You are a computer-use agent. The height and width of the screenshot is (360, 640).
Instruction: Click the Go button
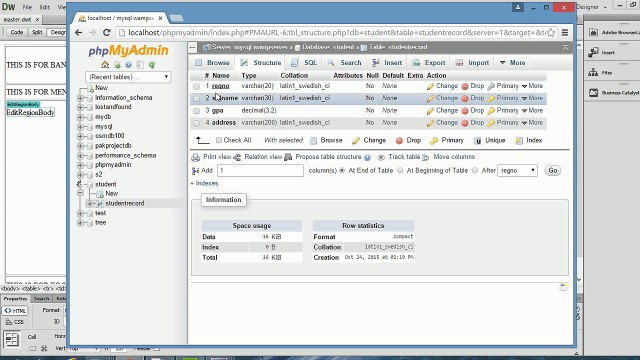(x=553, y=171)
